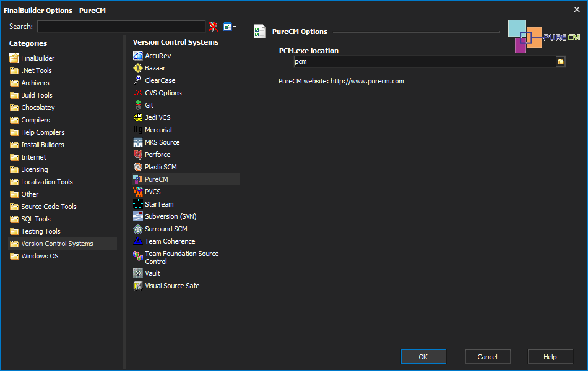
Task: Click the Visual Source Safe icon
Action: click(x=138, y=286)
